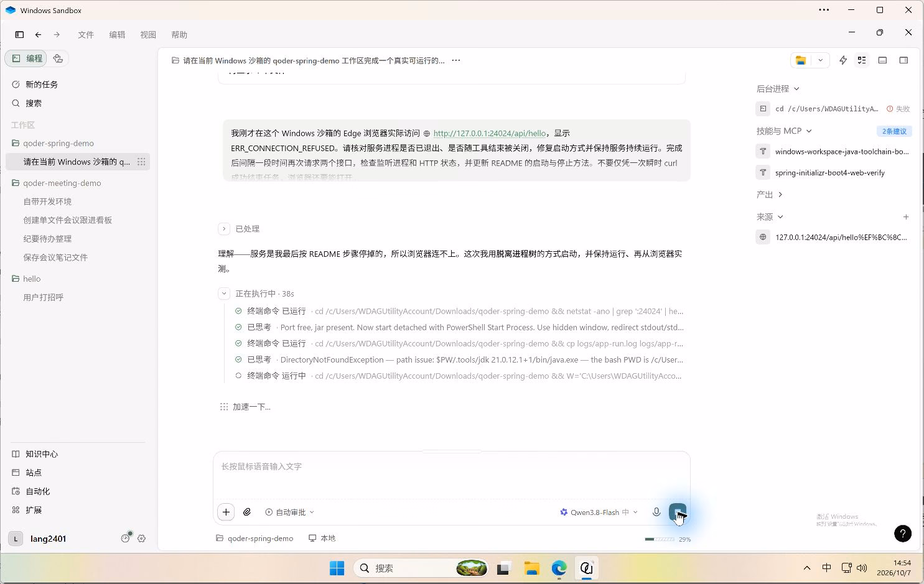Stop the running task with stop button
Image resolution: width=924 pixels, height=584 pixels.
click(678, 512)
